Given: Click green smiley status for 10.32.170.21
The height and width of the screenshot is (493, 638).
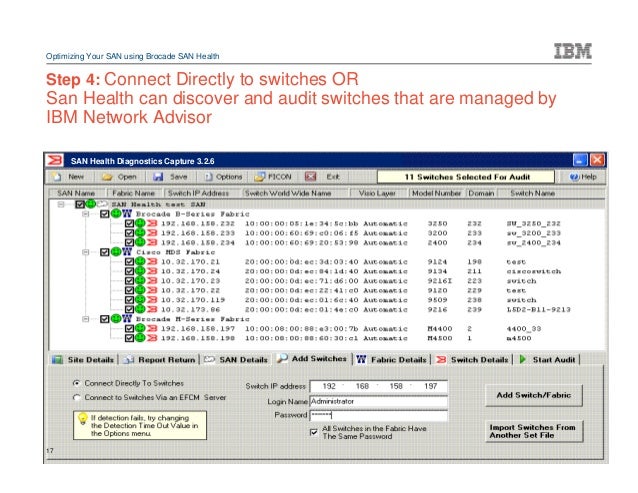Looking at the screenshot, I should click(x=140, y=261).
